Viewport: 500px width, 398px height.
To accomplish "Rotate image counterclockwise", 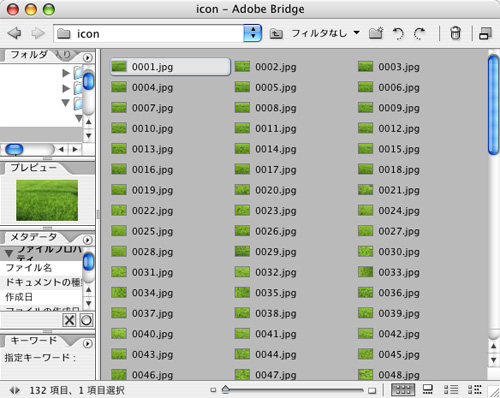I will [x=398, y=33].
